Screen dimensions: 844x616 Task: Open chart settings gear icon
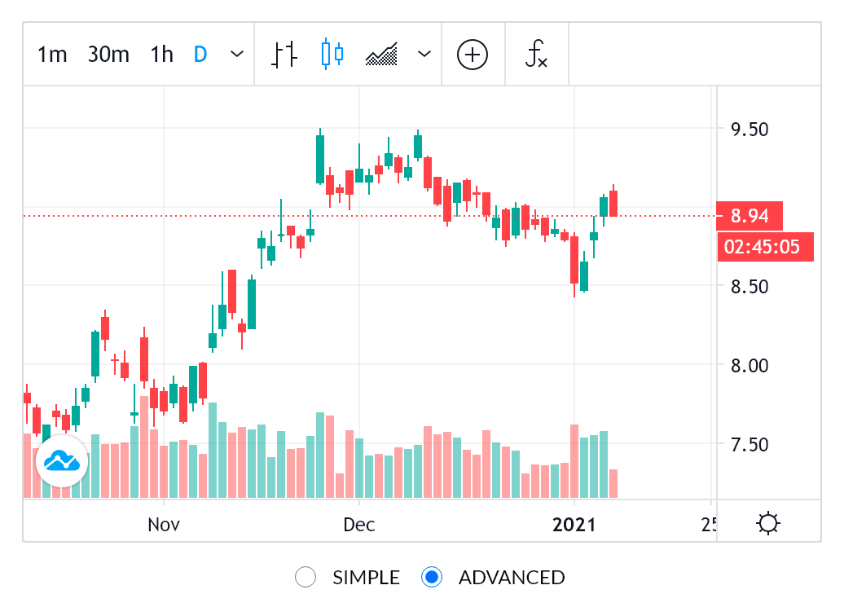(x=768, y=522)
